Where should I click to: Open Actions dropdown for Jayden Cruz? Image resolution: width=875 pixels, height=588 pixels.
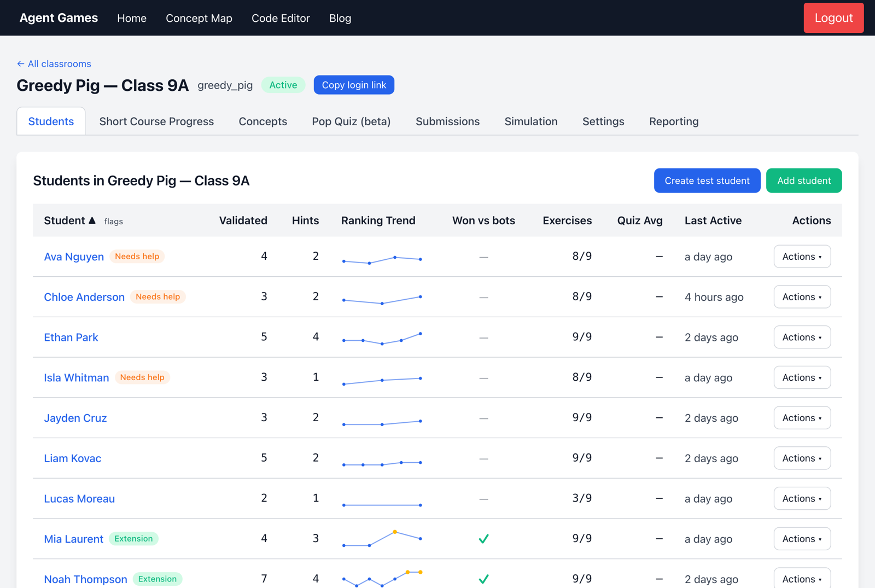click(802, 418)
